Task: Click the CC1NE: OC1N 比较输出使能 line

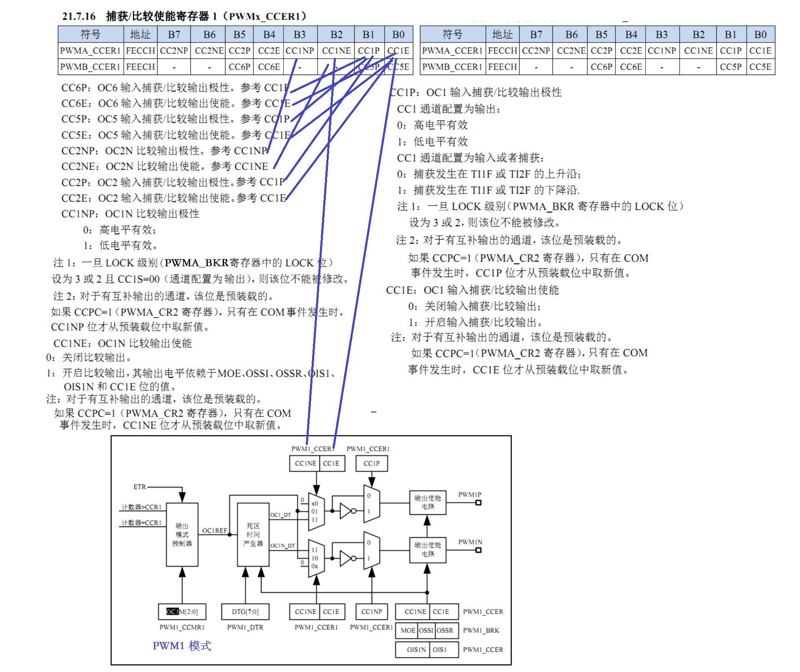Action: point(122,343)
